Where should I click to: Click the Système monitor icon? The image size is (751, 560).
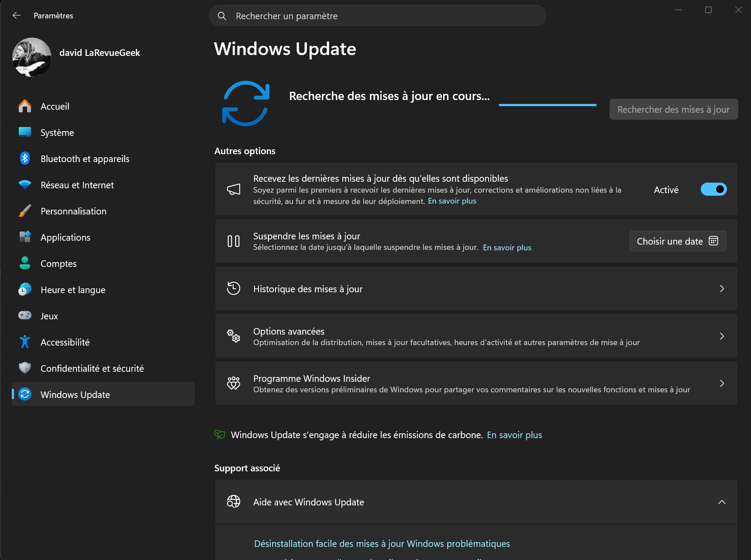[x=25, y=132]
